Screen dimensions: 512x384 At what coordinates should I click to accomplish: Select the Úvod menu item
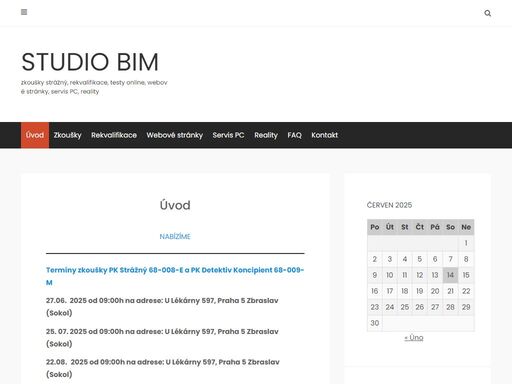[35, 135]
